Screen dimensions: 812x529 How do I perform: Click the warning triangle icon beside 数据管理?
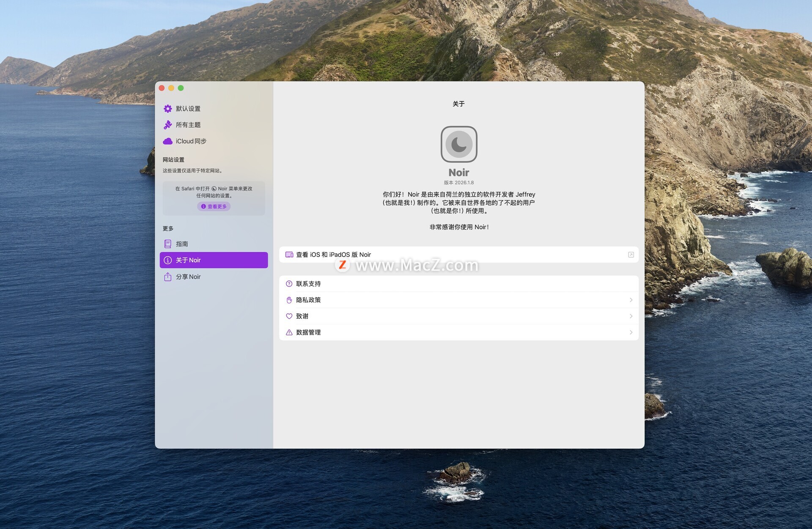pos(289,332)
